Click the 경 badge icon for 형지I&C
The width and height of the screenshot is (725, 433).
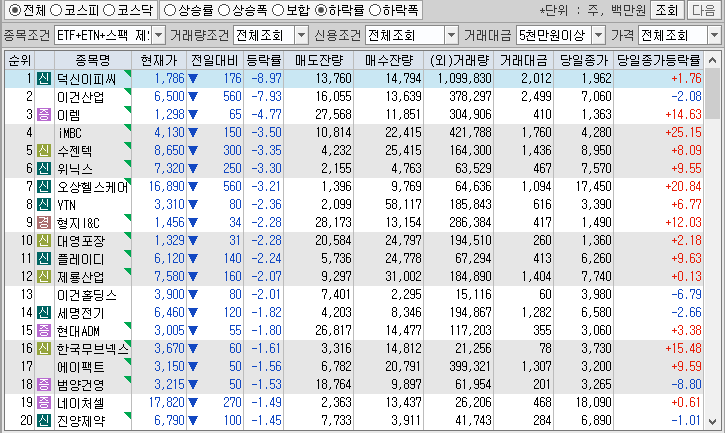pyautogui.click(x=44, y=223)
